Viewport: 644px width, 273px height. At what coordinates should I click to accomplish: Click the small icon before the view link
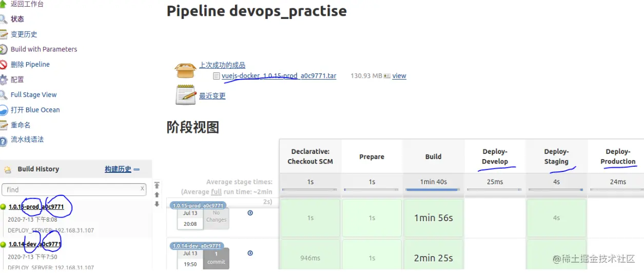387,76
